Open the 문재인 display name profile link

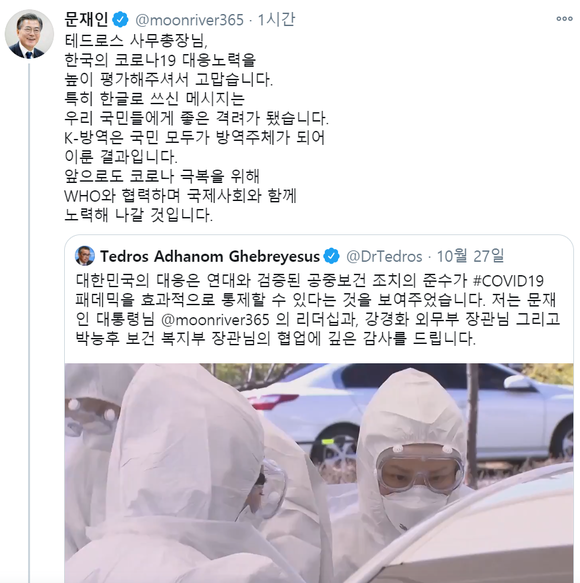click(86, 19)
